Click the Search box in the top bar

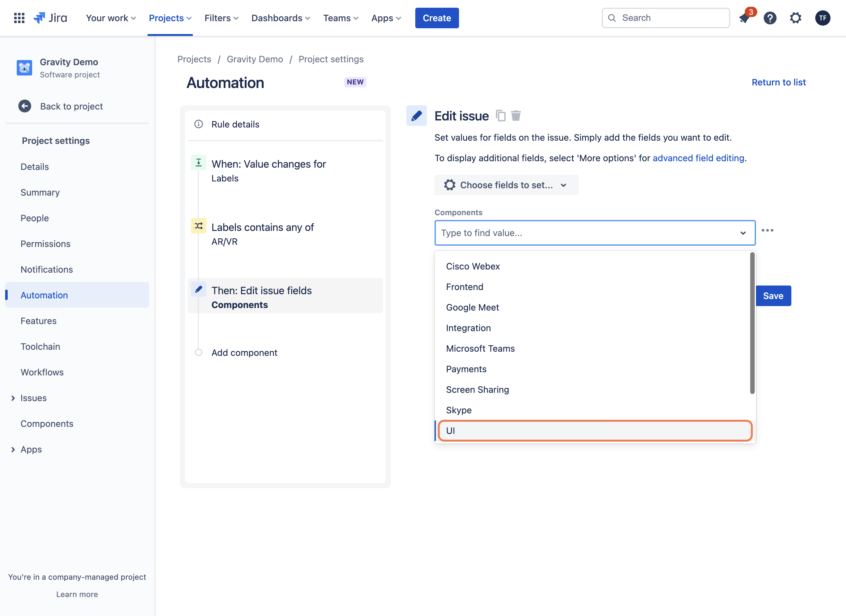(665, 18)
